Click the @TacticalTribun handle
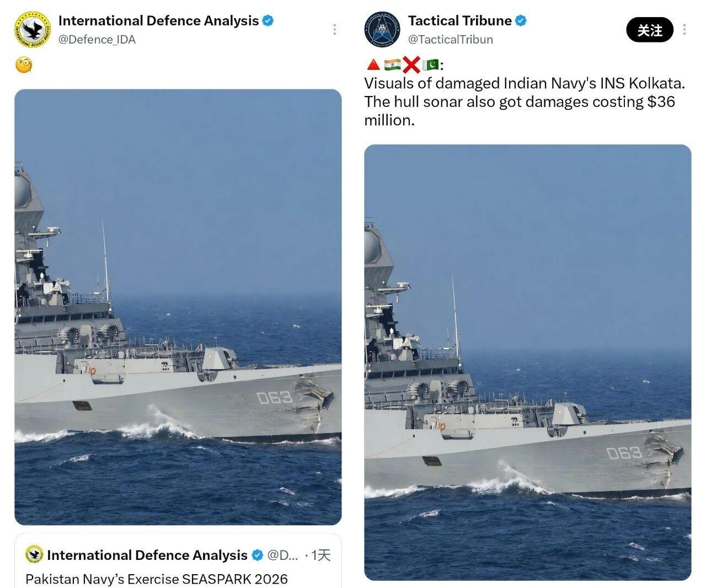The image size is (706, 588). coord(451,39)
